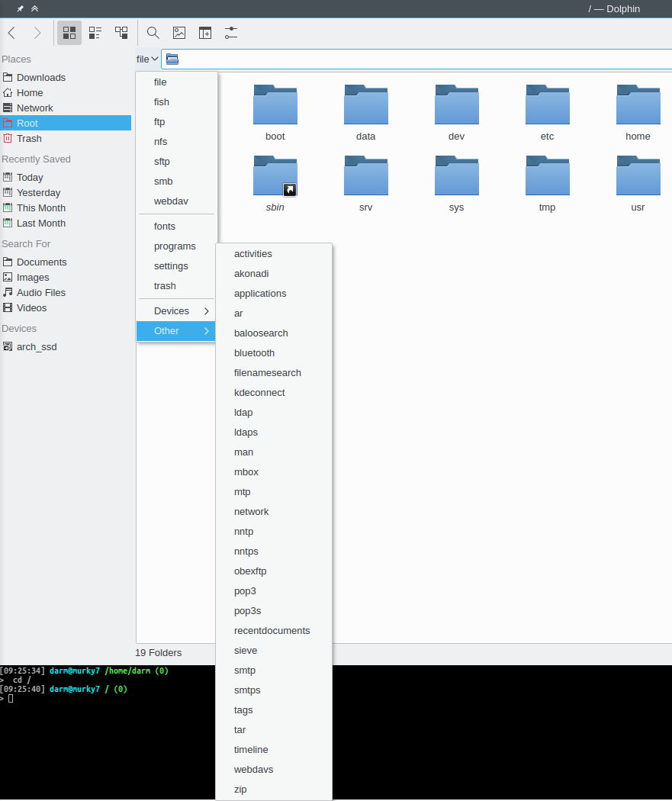Select the etc folder
This screenshot has height=801, width=672.
click(x=548, y=112)
